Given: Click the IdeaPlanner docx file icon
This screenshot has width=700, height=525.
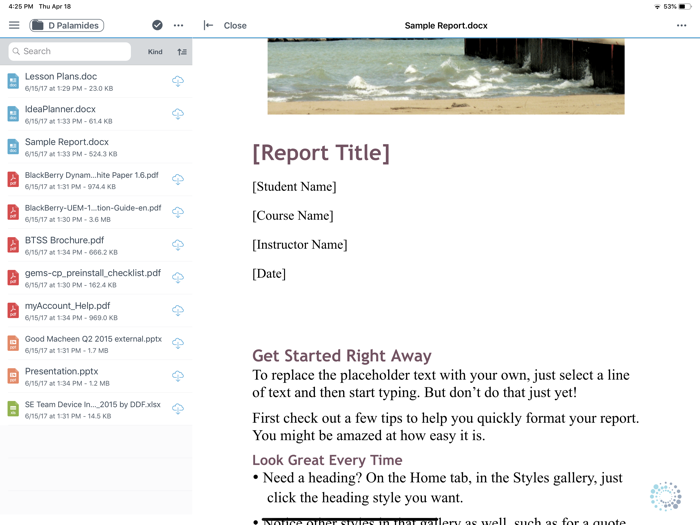Looking at the screenshot, I should click(13, 114).
